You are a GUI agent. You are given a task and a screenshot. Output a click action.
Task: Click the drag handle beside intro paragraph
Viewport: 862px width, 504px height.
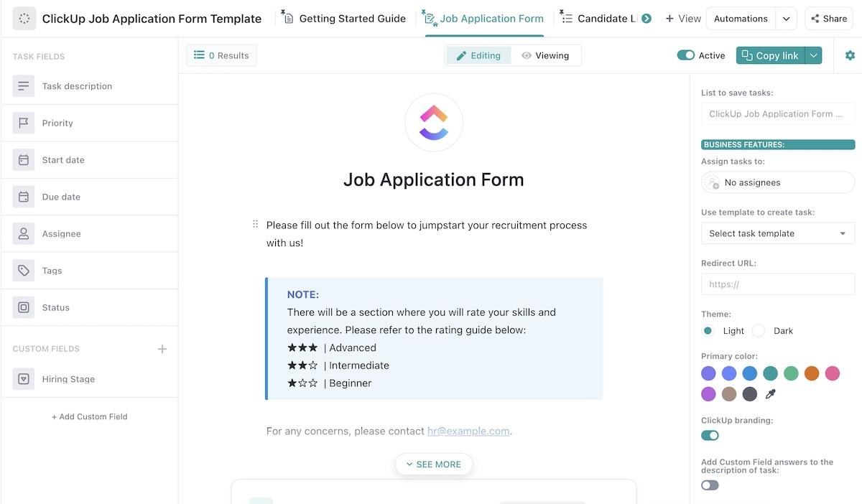[255, 225]
